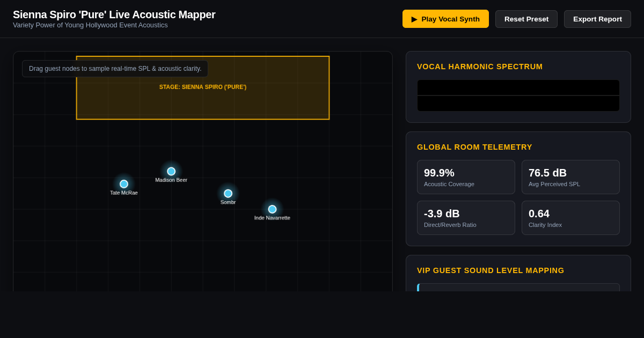The width and height of the screenshot is (644, 338).
Task: Click the VIP Guest Sound Level Mapping heading
Action: [491, 270]
